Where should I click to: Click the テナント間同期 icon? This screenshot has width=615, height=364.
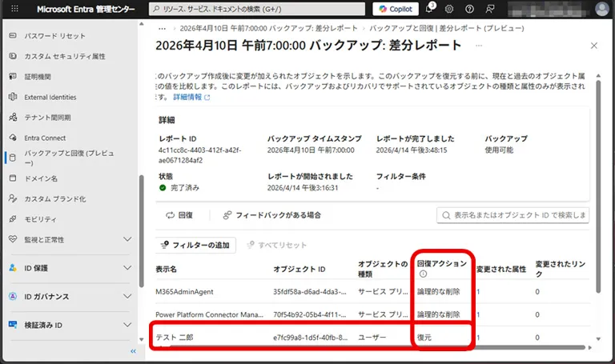pyautogui.click(x=13, y=117)
